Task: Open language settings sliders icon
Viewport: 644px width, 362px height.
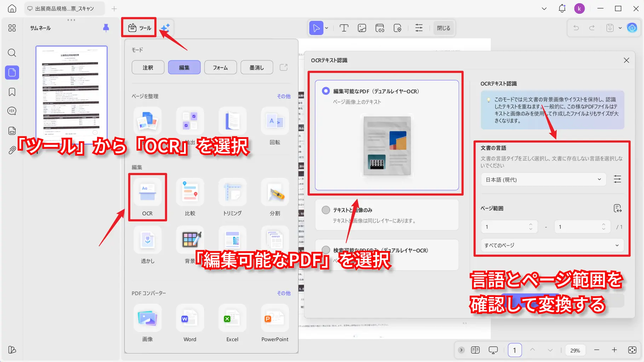Action: [x=617, y=179]
